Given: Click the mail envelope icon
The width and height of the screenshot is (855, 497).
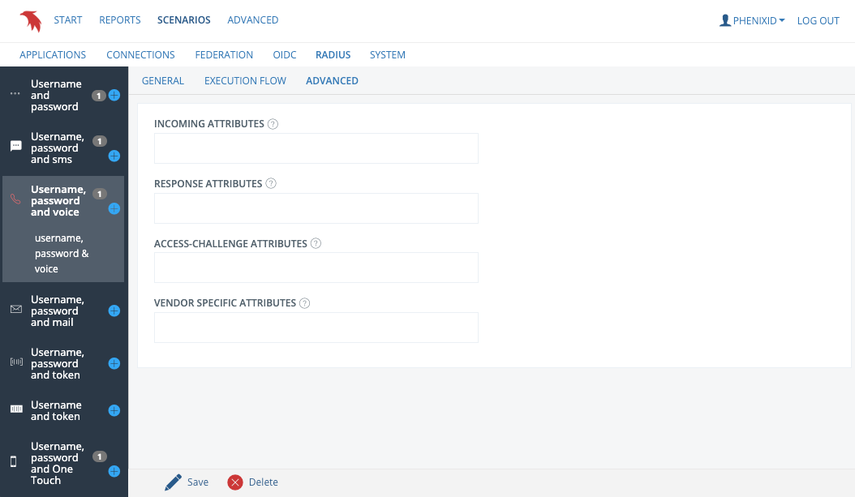Looking at the screenshot, I should tap(16, 309).
